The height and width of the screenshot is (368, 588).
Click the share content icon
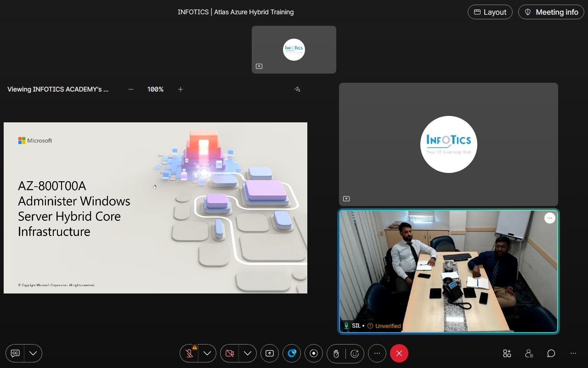[270, 353]
